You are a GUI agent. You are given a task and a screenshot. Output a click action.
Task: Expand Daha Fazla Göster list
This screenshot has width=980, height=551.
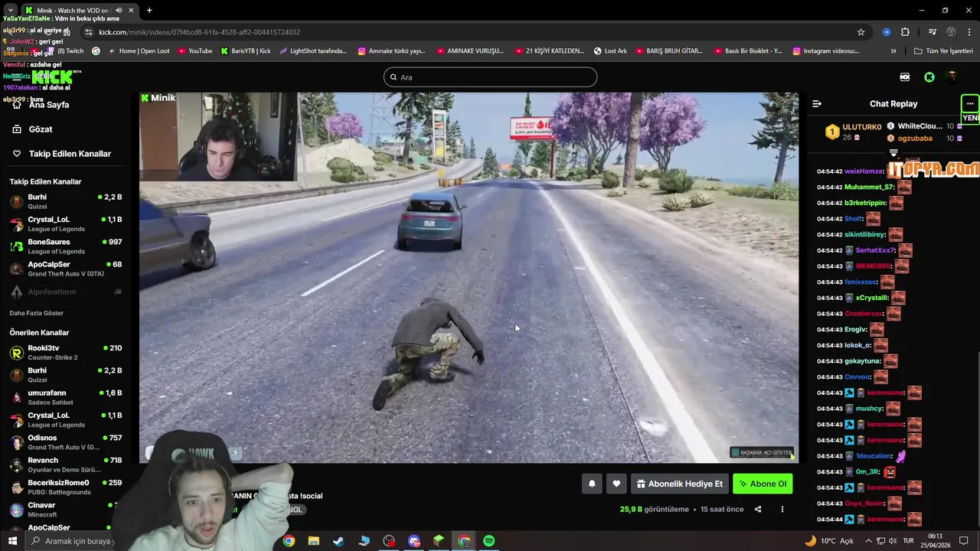tap(36, 313)
